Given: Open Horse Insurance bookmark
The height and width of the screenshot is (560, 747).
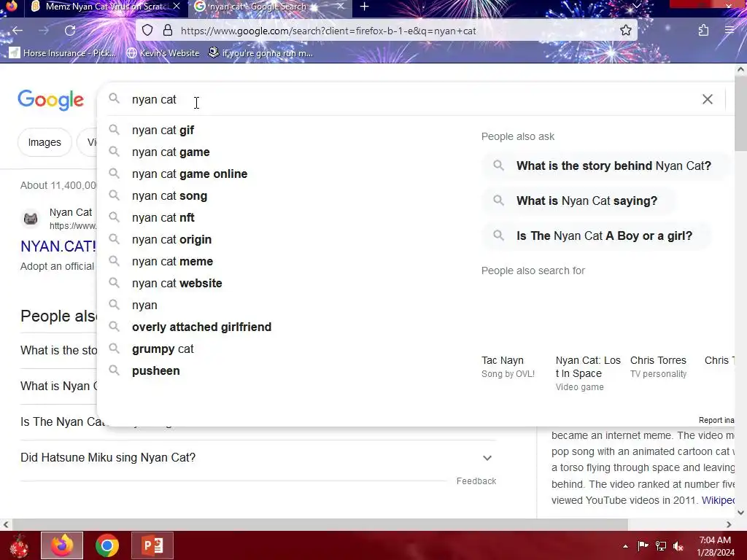Looking at the screenshot, I should tap(63, 52).
